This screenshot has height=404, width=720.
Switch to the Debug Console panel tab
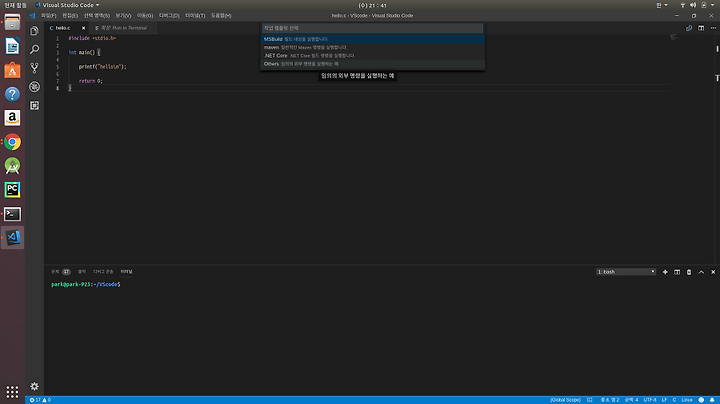[x=103, y=272]
